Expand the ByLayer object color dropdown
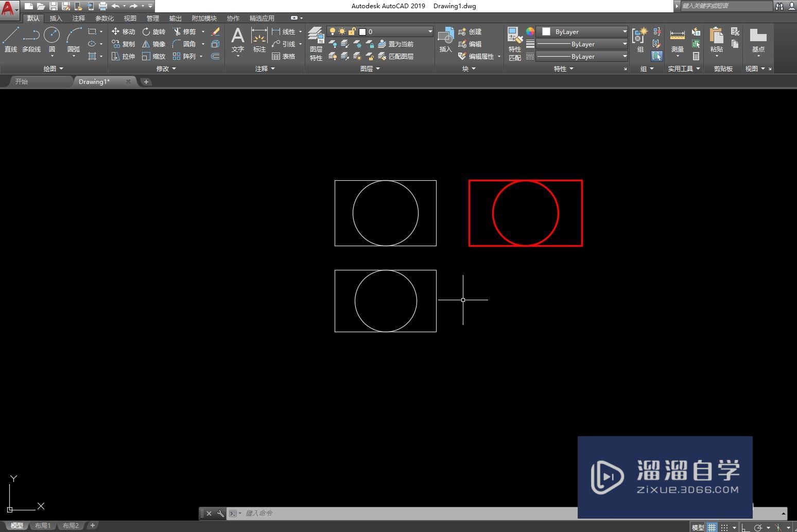797x532 pixels. point(582,31)
